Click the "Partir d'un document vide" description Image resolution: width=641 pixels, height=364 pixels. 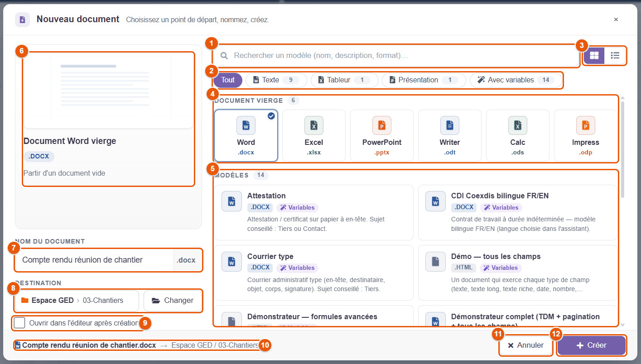pos(64,173)
